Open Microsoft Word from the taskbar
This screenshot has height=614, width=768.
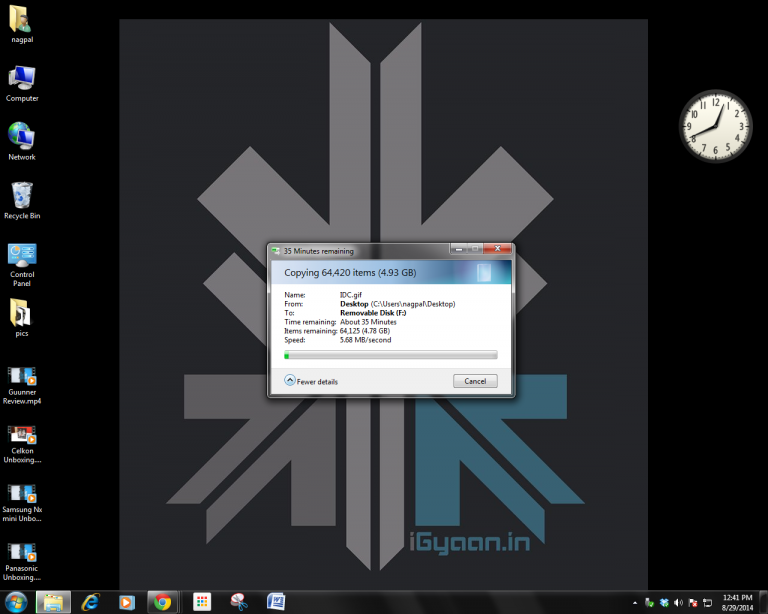[x=275, y=602]
